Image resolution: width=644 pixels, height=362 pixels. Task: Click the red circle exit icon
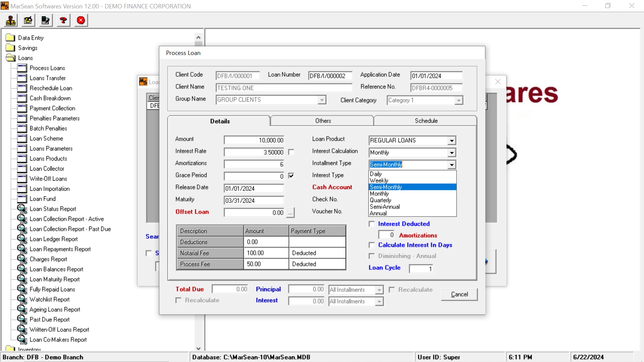[81, 20]
